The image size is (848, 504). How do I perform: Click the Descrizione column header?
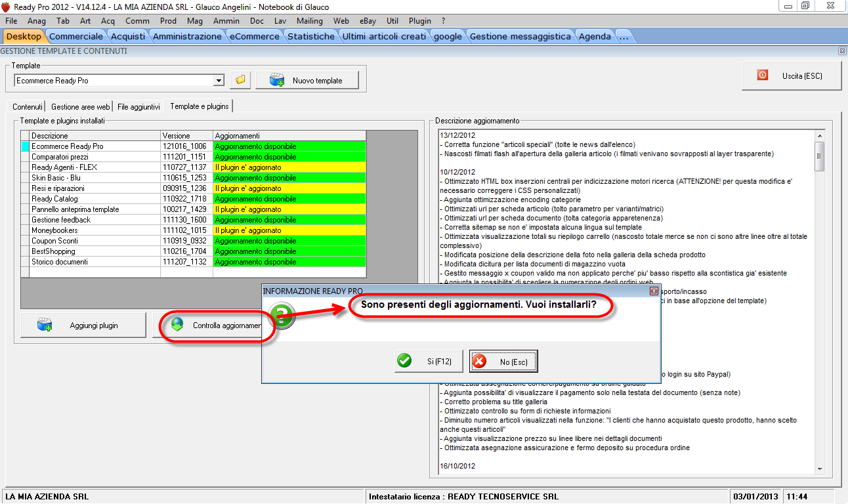tap(95, 136)
